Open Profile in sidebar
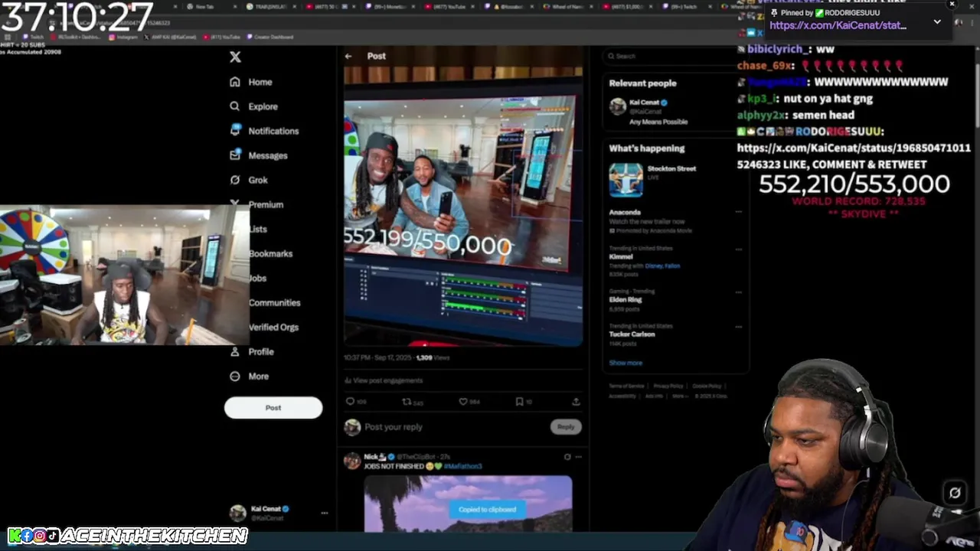Screen dimensions: 980x551 pos(261,351)
